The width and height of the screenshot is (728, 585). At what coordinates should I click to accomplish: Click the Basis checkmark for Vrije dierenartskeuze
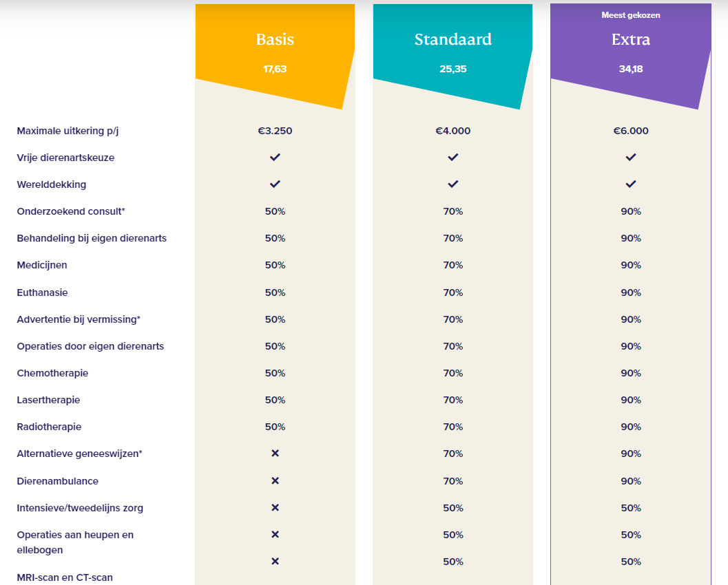click(x=275, y=158)
